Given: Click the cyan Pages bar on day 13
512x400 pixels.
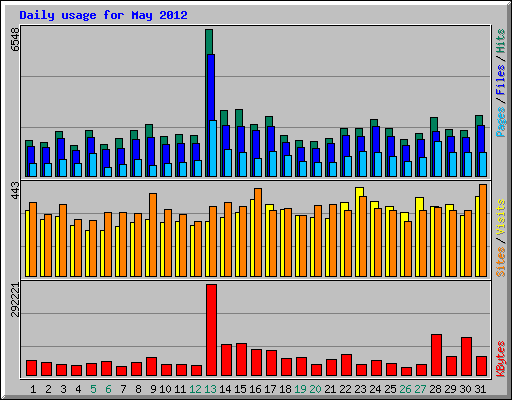Looking at the screenshot, I should tap(213, 148).
